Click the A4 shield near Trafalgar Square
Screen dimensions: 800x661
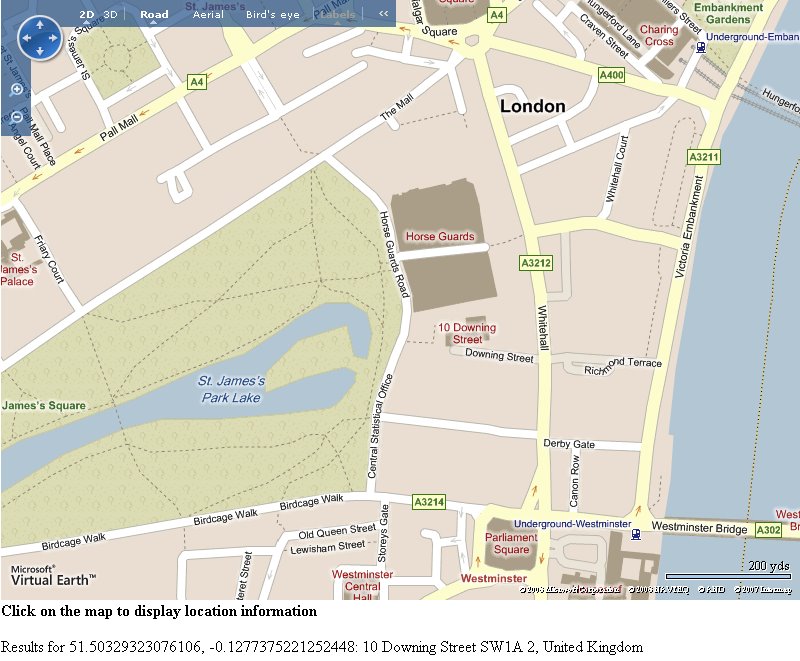pos(496,15)
